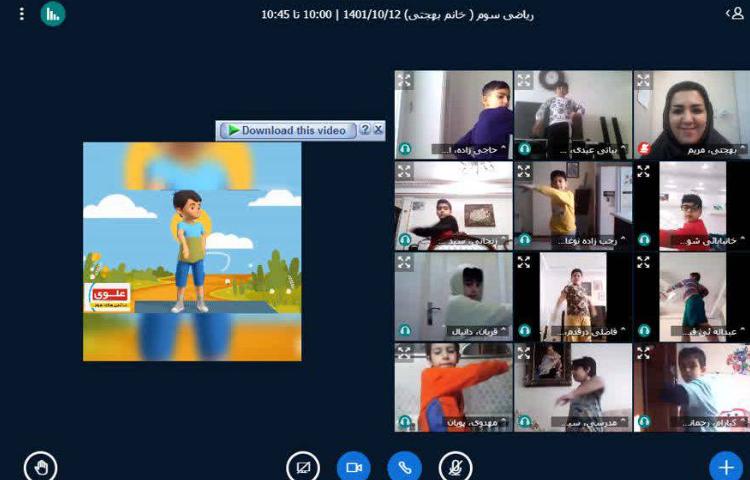Open the participants list icon at top right
Viewport: 750px width, 480px height.
[x=733, y=14]
